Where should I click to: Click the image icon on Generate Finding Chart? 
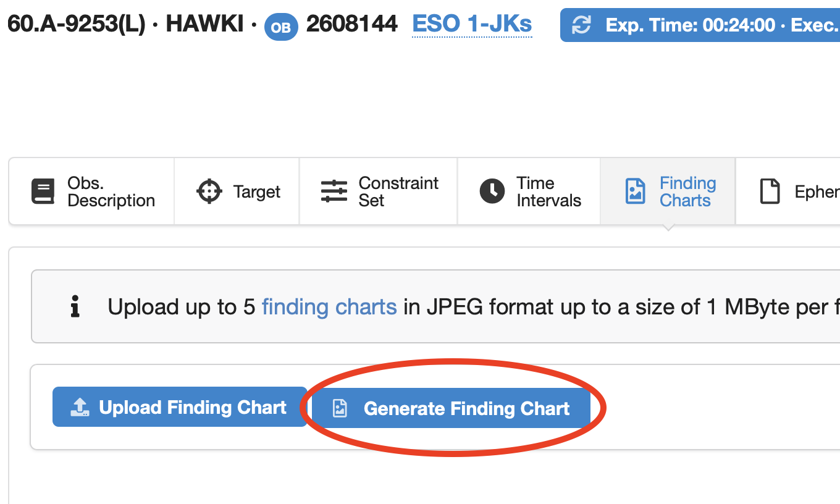click(340, 408)
